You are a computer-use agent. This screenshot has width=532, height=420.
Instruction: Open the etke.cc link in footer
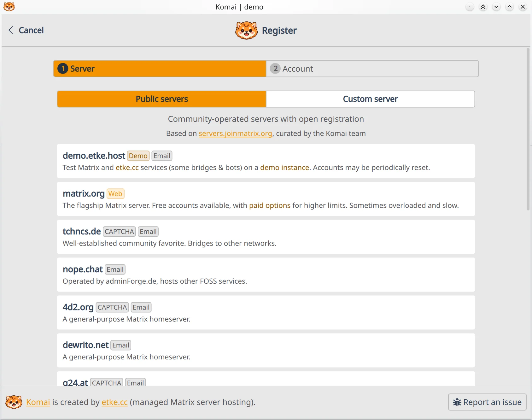coord(114,402)
